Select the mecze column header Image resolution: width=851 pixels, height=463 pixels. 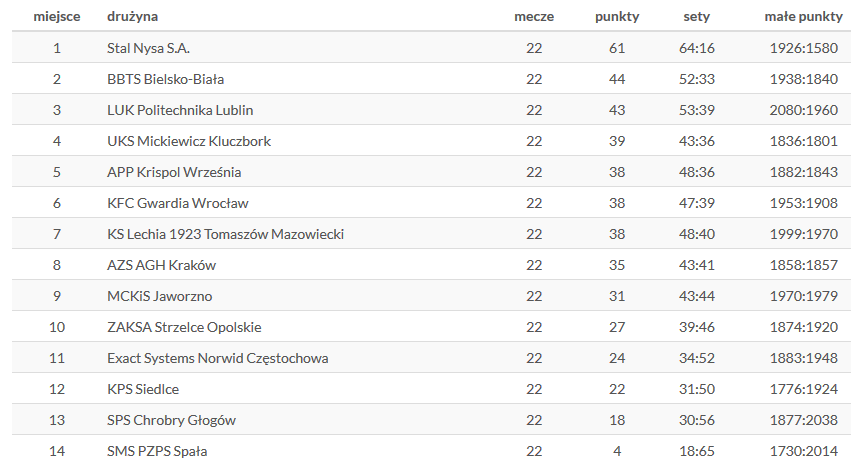[x=534, y=17]
